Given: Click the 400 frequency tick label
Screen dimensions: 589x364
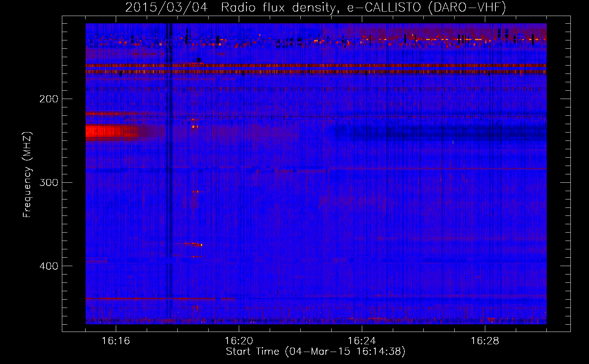Looking at the screenshot, I should click(49, 266).
